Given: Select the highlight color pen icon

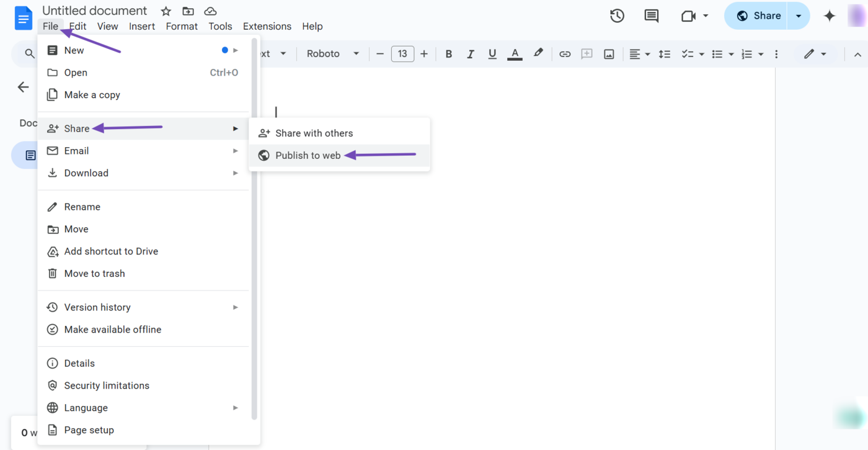Looking at the screenshot, I should point(538,53).
